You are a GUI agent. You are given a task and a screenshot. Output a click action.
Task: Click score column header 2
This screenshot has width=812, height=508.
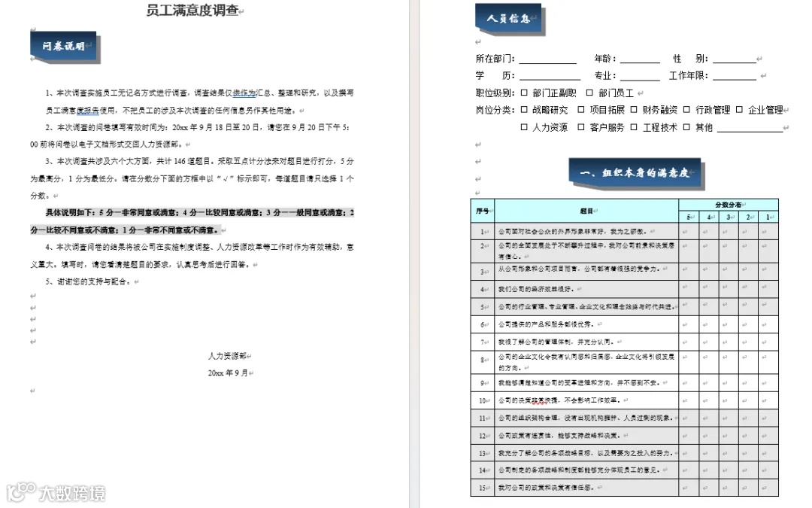[748, 217]
